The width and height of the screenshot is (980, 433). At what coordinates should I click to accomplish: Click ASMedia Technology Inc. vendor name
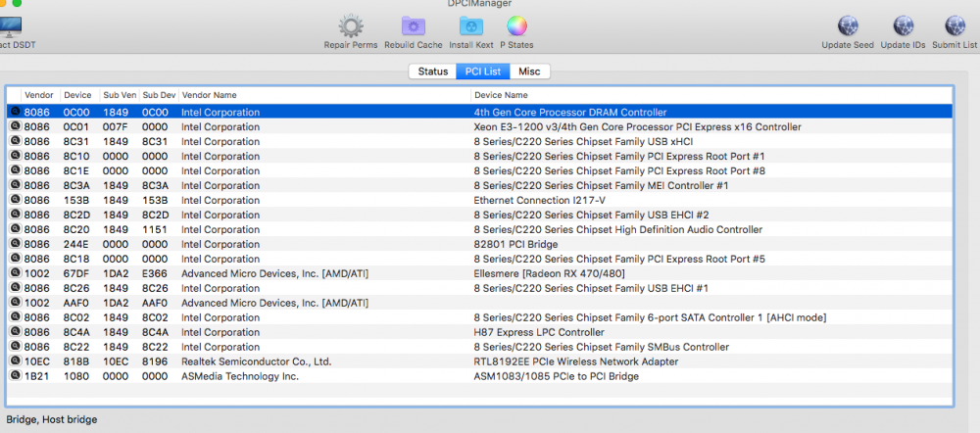tap(240, 377)
